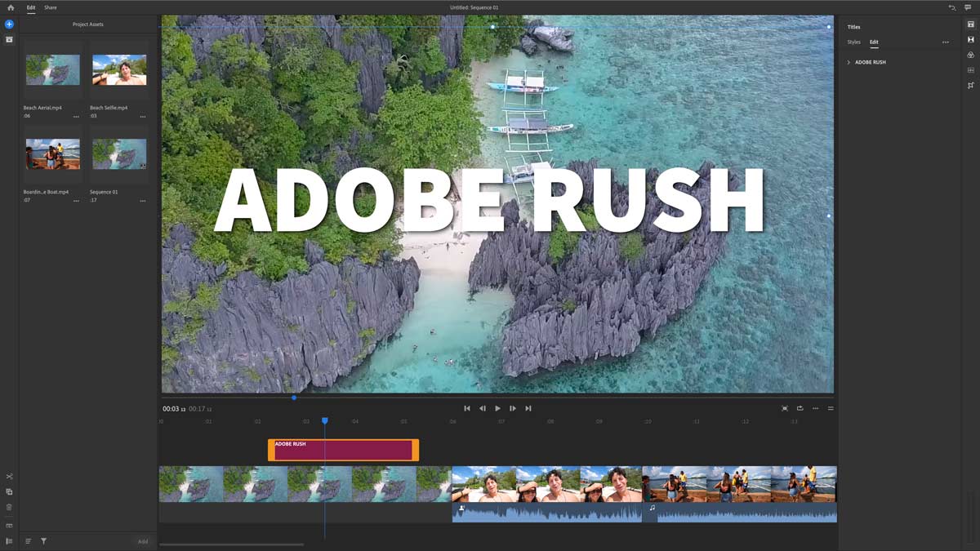The height and width of the screenshot is (551, 980).
Task: Step forward one frame
Action: coord(513,408)
